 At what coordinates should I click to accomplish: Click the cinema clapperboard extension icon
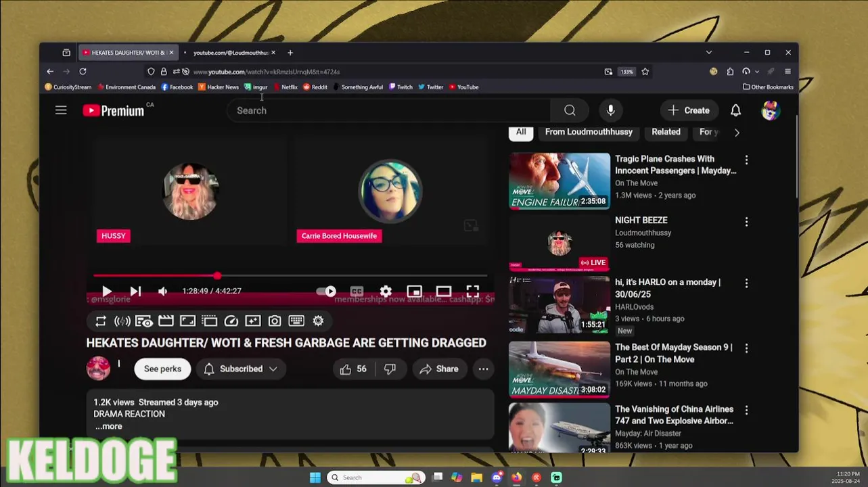pos(166,321)
